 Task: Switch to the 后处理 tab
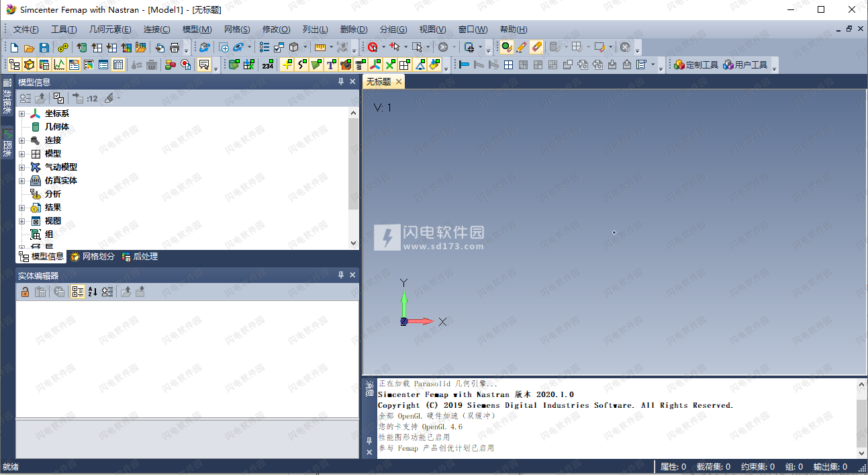pos(140,257)
